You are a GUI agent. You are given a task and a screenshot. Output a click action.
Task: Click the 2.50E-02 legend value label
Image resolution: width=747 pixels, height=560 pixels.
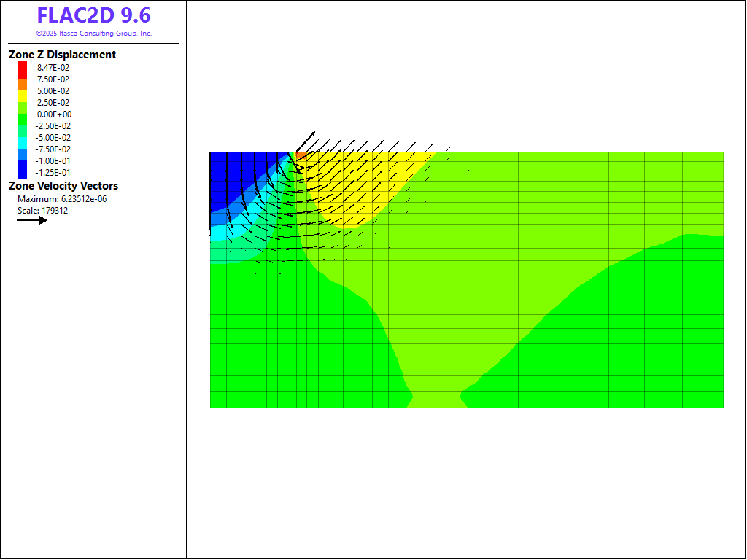(53, 103)
